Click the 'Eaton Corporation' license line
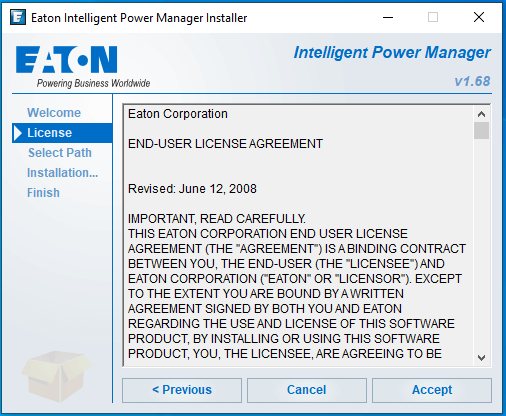 (x=178, y=114)
